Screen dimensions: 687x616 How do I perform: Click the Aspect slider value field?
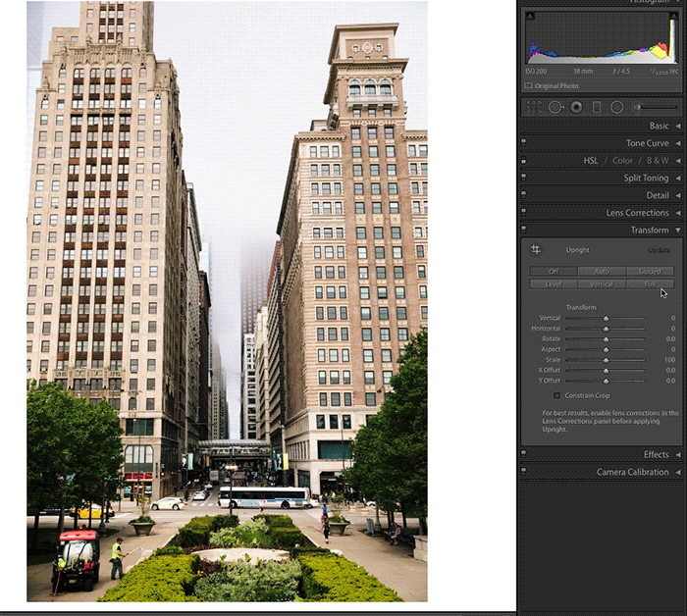[x=672, y=349]
